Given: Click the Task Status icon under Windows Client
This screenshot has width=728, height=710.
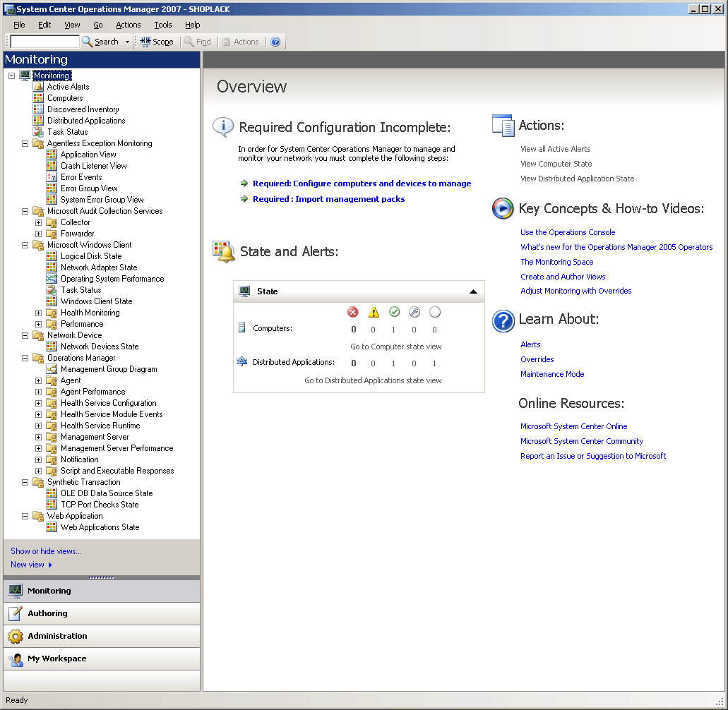Looking at the screenshot, I should (52, 290).
